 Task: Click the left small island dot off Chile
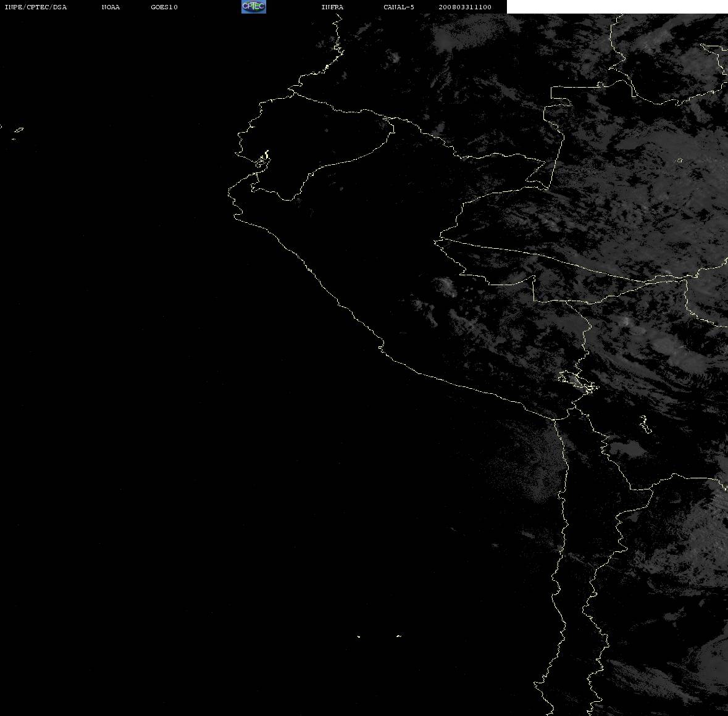pyautogui.click(x=359, y=636)
